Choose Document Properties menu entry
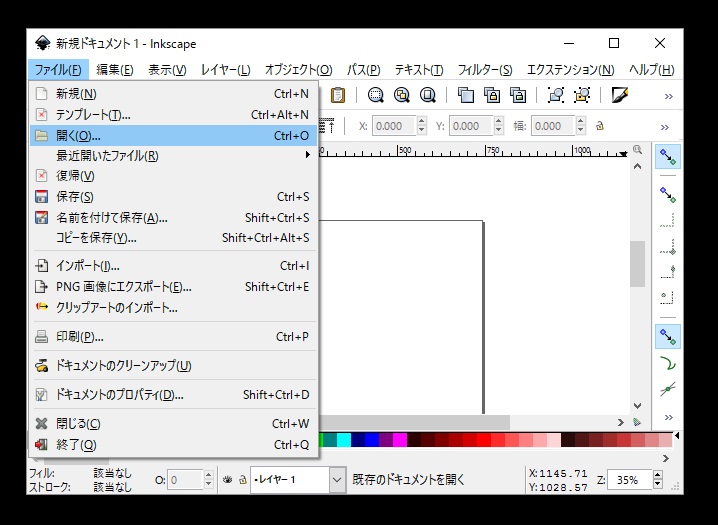The height and width of the screenshot is (525, 718). click(174, 395)
